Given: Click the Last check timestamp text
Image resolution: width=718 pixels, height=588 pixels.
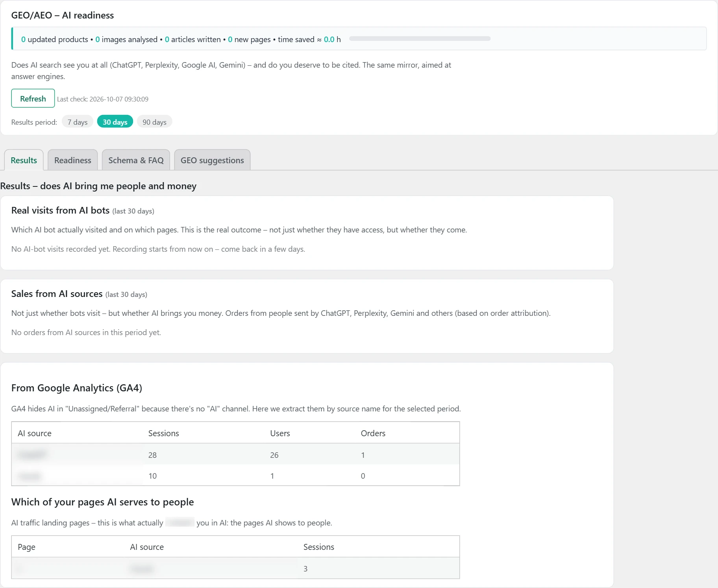Looking at the screenshot, I should (103, 99).
